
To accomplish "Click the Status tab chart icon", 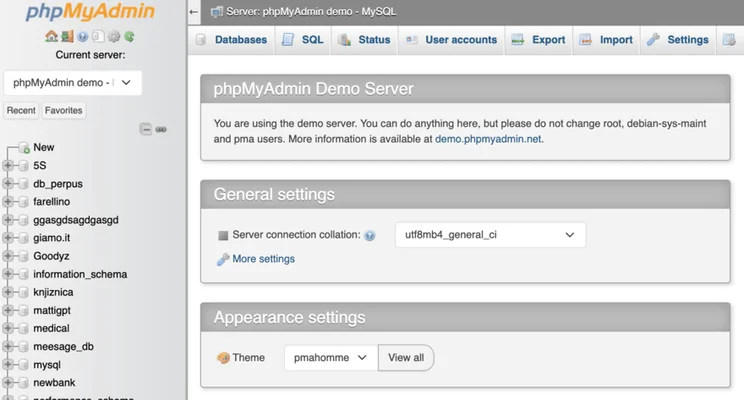I will [344, 40].
